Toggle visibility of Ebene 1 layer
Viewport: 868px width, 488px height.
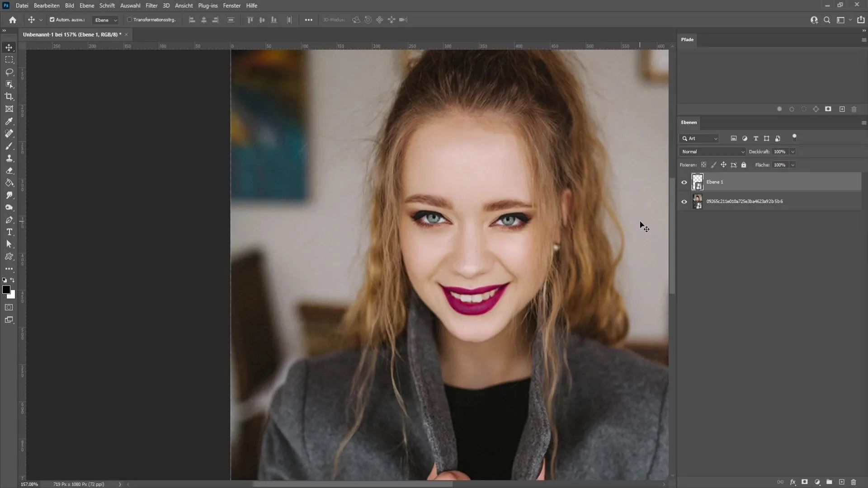point(684,182)
